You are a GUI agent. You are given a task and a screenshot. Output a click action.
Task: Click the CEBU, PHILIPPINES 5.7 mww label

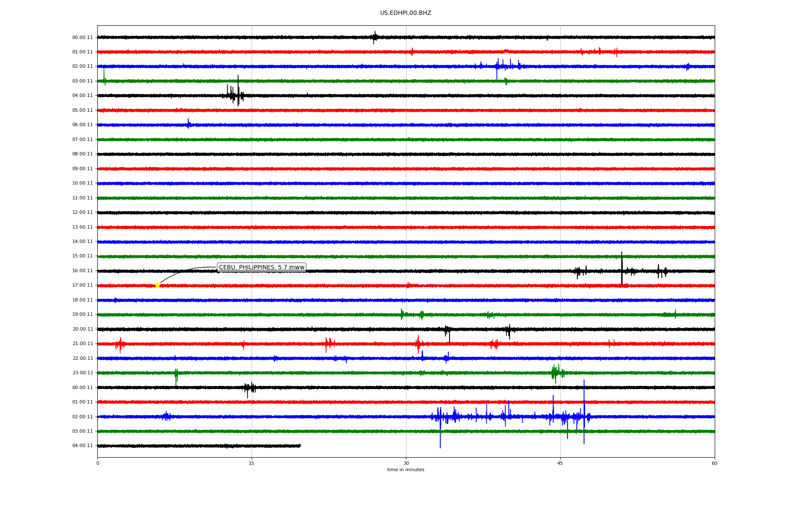(261, 267)
